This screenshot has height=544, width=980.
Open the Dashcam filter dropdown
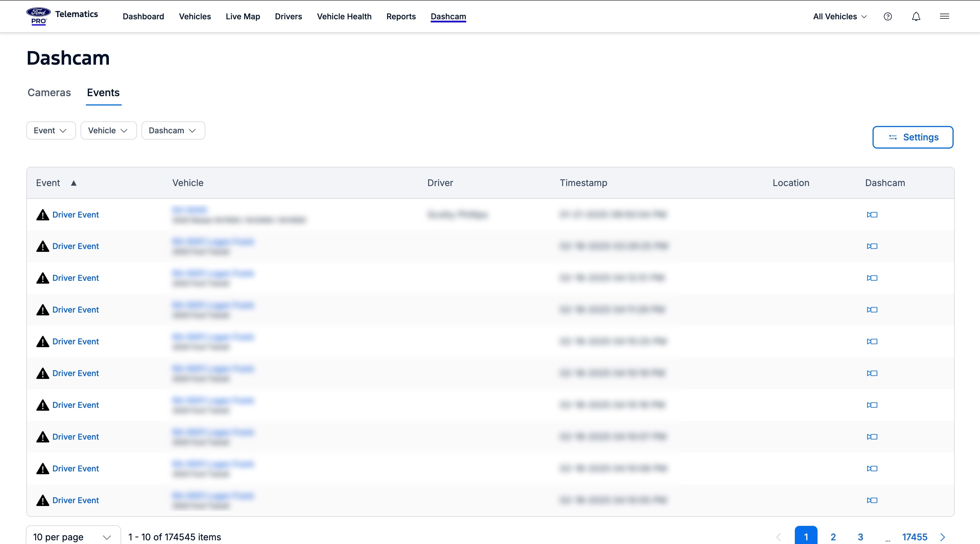pos(173,130)
